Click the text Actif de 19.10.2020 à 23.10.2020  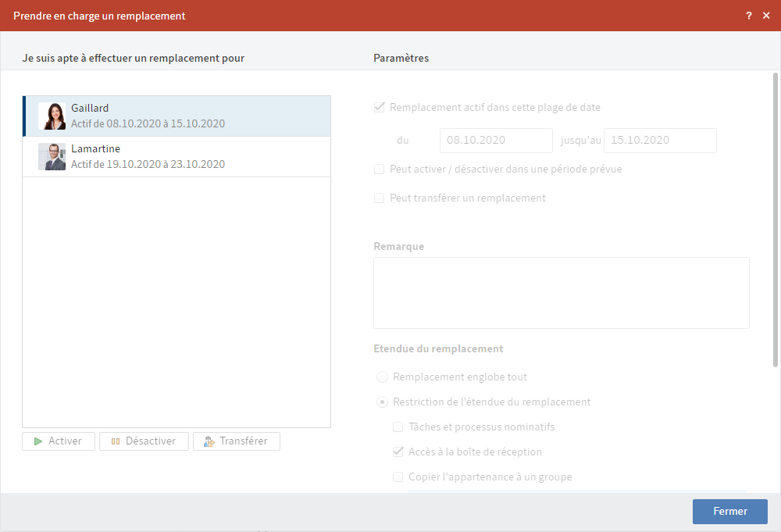coord(148,164)
